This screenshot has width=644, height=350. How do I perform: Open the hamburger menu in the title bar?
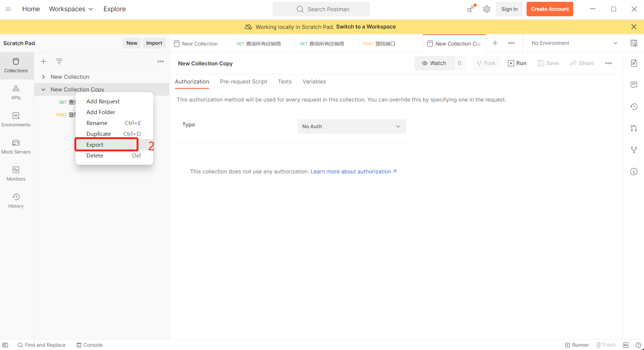point(8,9)
